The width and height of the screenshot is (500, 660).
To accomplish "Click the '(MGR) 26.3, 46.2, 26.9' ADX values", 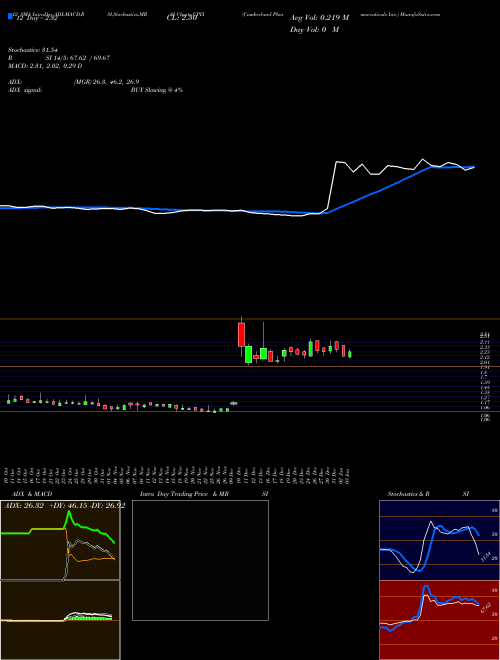I will click(106, 82).
